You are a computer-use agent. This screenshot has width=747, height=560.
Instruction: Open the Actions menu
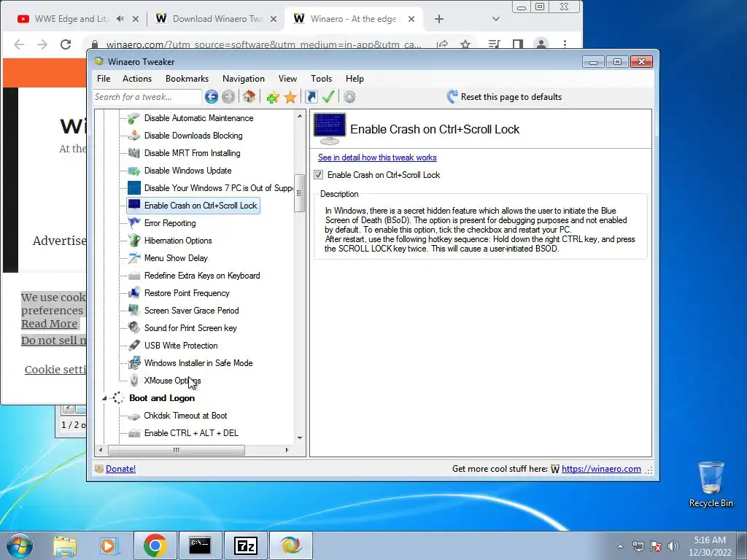point(136,79)
